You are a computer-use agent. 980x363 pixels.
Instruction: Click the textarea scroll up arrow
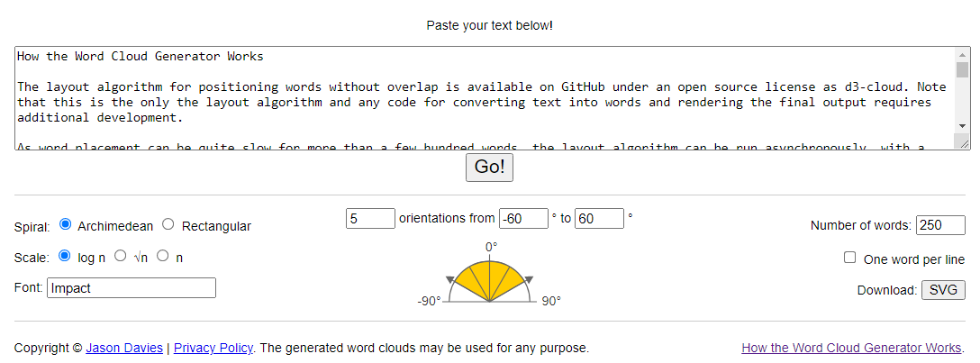[x=962, y=56]
